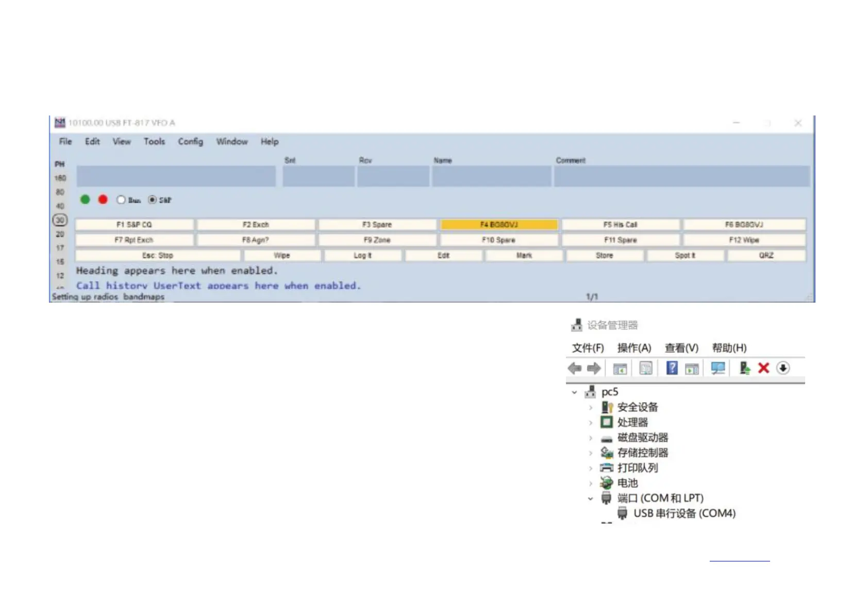Click the scan for hardware changes monitor icon
This screenshot has height=614, width=868.
coord(717,368)
